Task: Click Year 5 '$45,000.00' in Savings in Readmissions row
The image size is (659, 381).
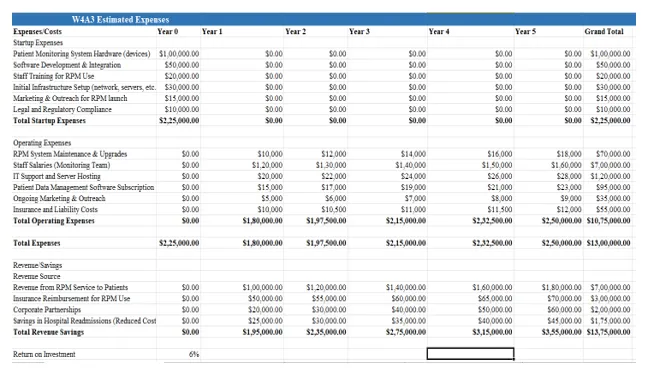Action: pos(564,321)
